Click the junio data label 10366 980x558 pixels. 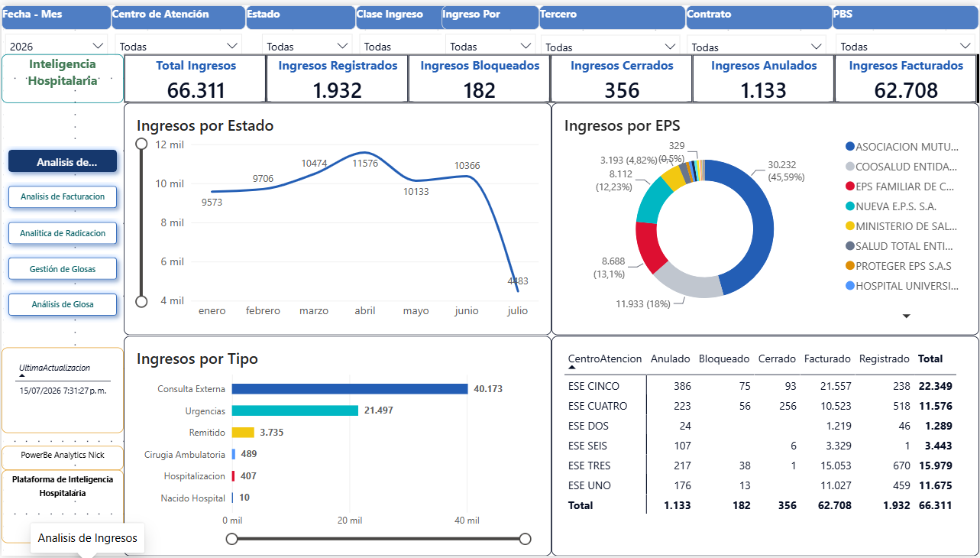(x=467, y=166)
